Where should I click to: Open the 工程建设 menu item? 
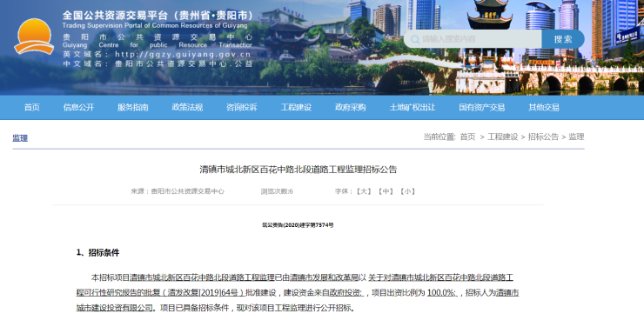coord(296,108)
